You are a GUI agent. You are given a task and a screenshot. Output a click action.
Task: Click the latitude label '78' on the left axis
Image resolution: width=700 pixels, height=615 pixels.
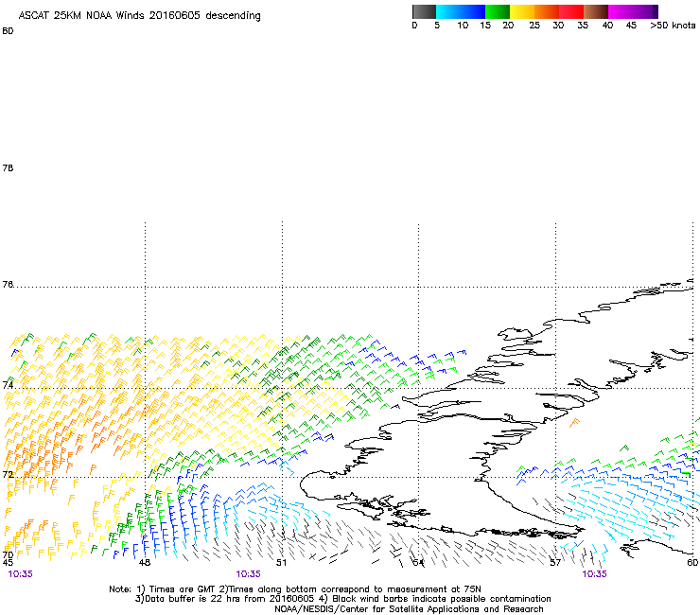pyautogui.click(x=8, y=167)
